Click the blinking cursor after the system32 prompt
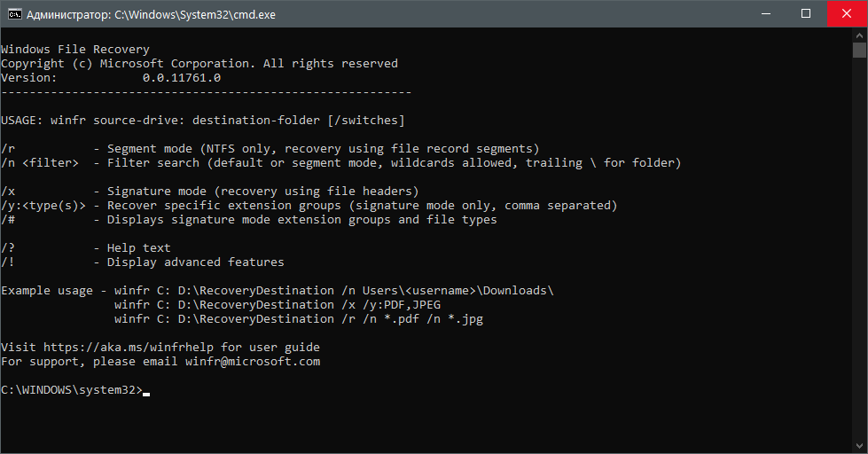The height and width of the screenshot is (454, 868). (146, 391)
